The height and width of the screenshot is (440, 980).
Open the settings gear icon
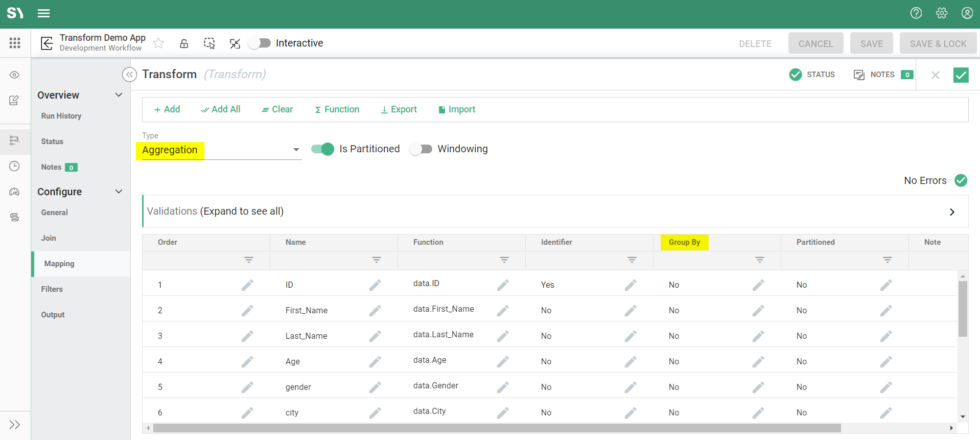tap(941, 13)
